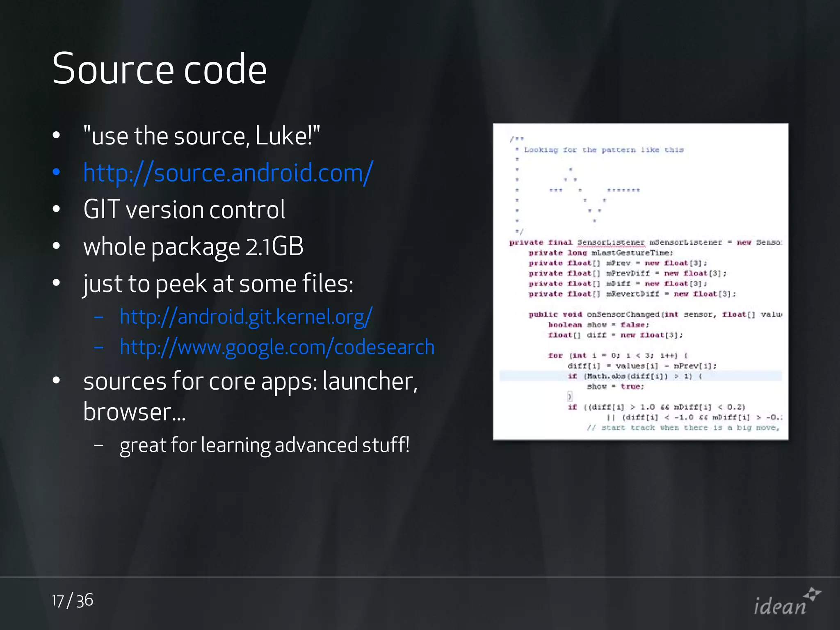Click the "Looking for the pattern" comment
The width and height of the screenshot is (840, 630).
pos(604,150)
